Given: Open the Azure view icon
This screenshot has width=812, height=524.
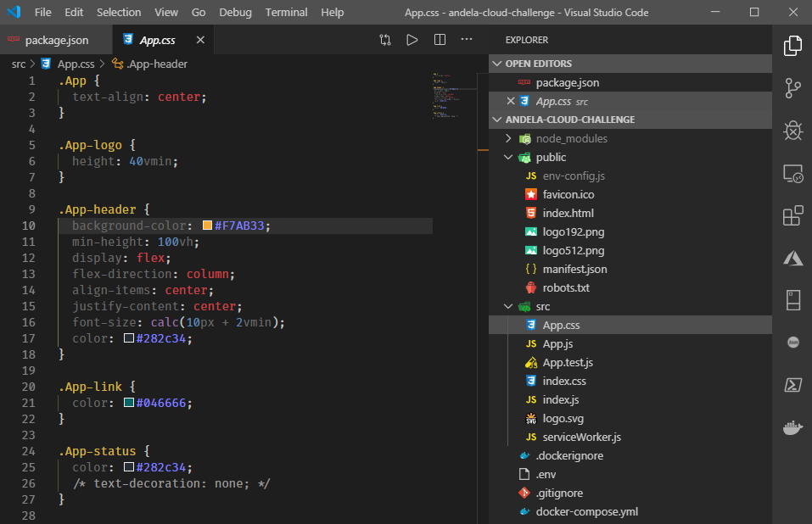Looking at the screenshot, I should coord(792,258).
